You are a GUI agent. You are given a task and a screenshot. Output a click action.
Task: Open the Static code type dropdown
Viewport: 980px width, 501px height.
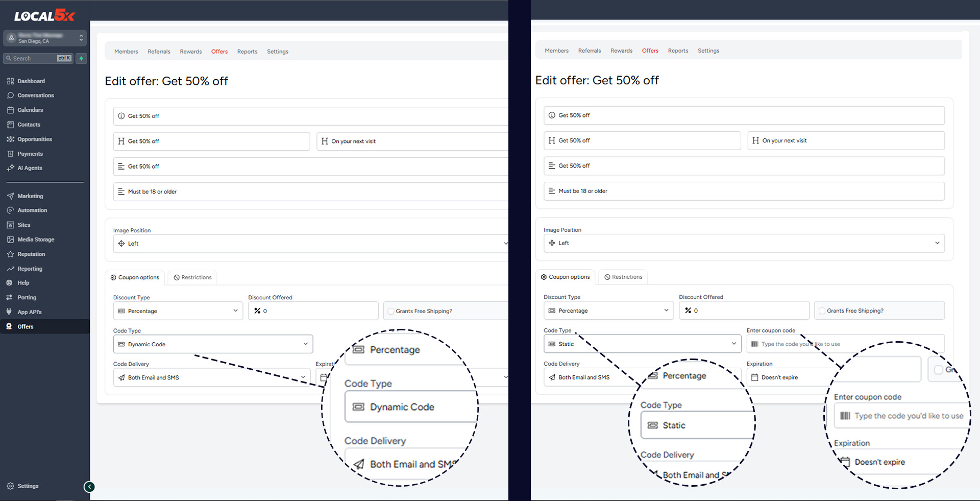pos(642,344)
